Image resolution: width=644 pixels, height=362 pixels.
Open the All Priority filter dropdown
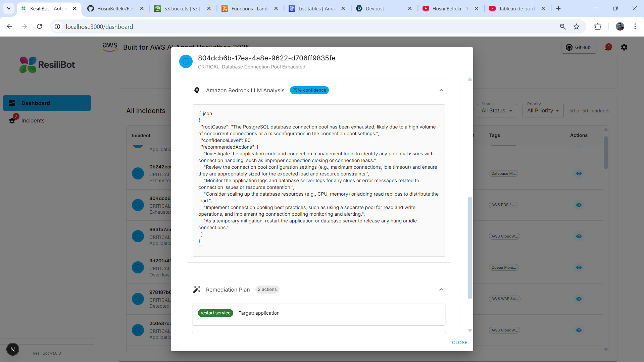click(x=543, y=111)
